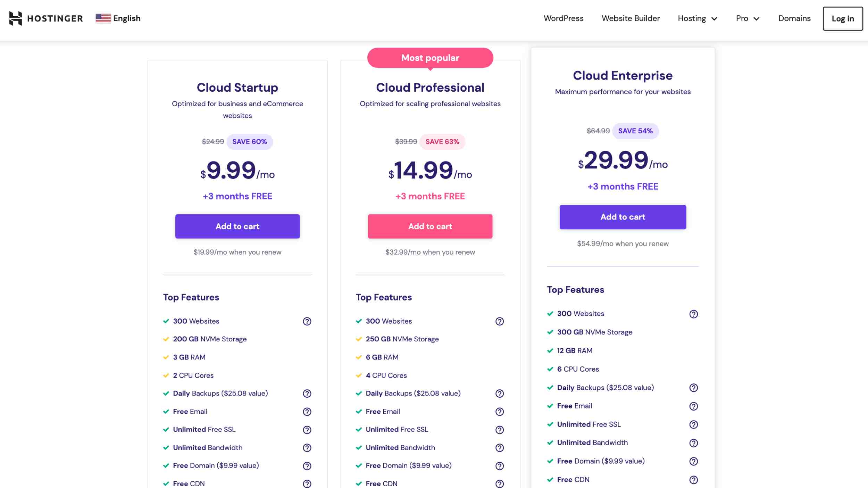Click the SAVE 60% badge

coord(250,142)
